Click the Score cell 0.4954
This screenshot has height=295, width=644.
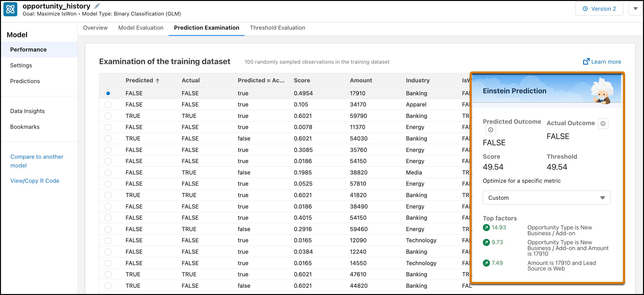[x=303, y=93]
